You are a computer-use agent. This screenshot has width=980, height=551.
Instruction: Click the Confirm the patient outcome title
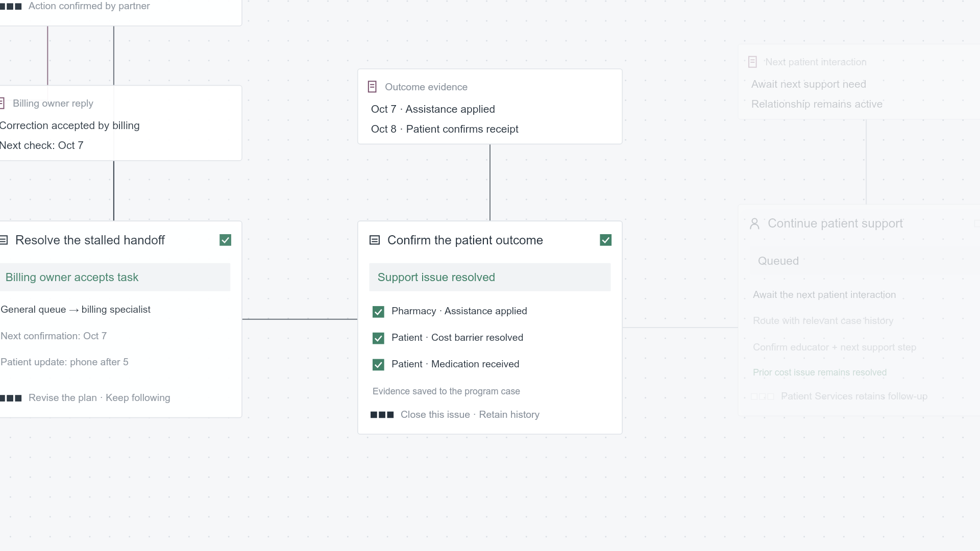tap(465, 240)
